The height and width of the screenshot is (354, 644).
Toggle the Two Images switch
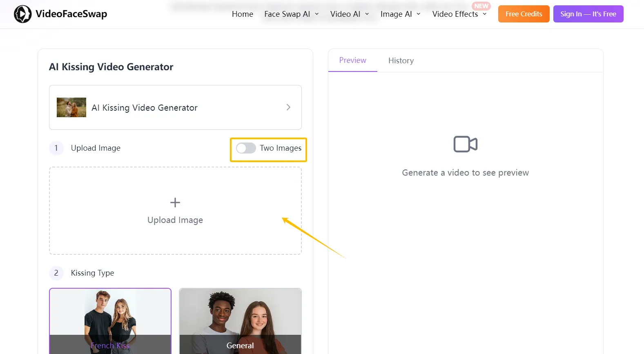pyautogui.click(x=246, y=148)
